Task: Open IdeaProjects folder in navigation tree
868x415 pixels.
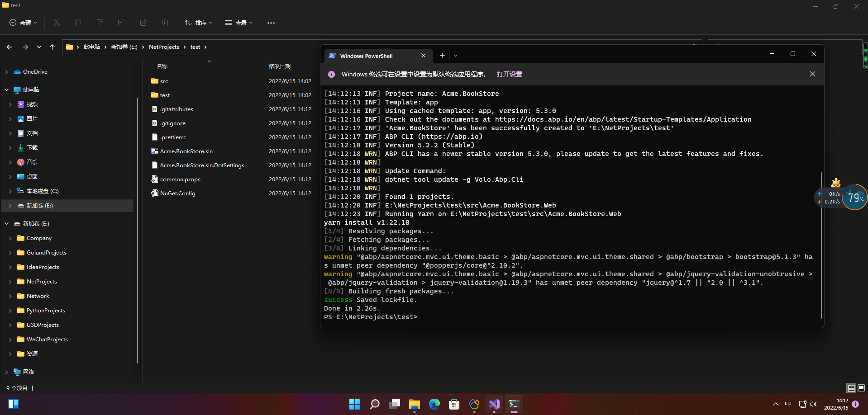Action: click(x=43, y=267)
